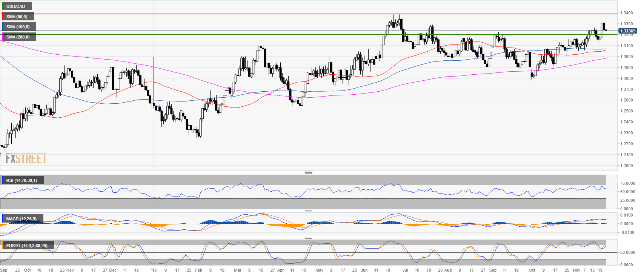Click the resize handle above the FUSTO pane
The height and width of the screenshot is (275, 644).
308,238
